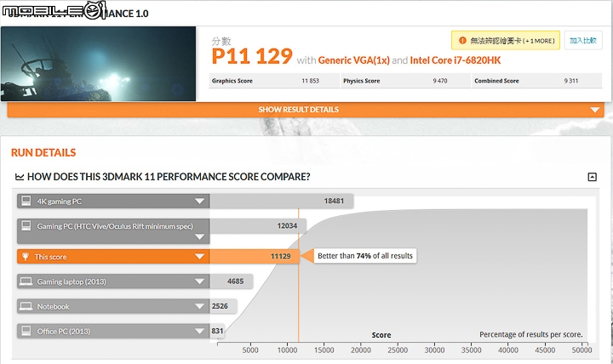Click the laptop icon on Notebook row
This screenshot has height=364, width=613.
tap(26, 306)
